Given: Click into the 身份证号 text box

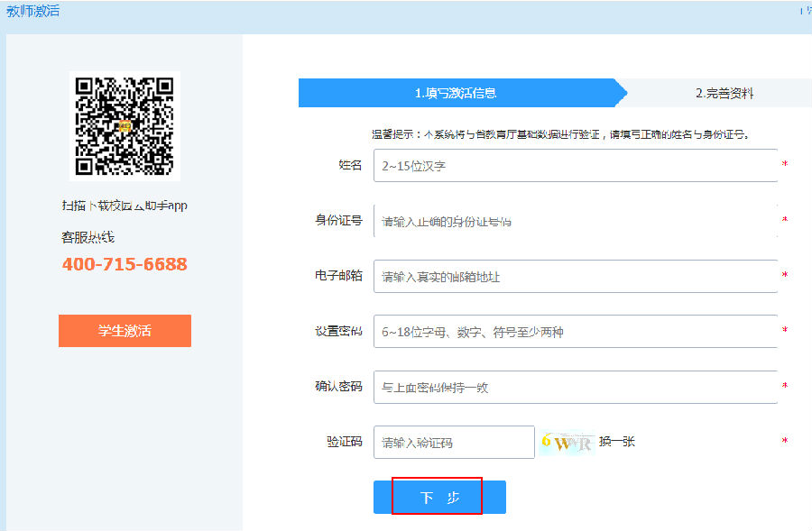Looking at the screenshot, I should (575, 221).
